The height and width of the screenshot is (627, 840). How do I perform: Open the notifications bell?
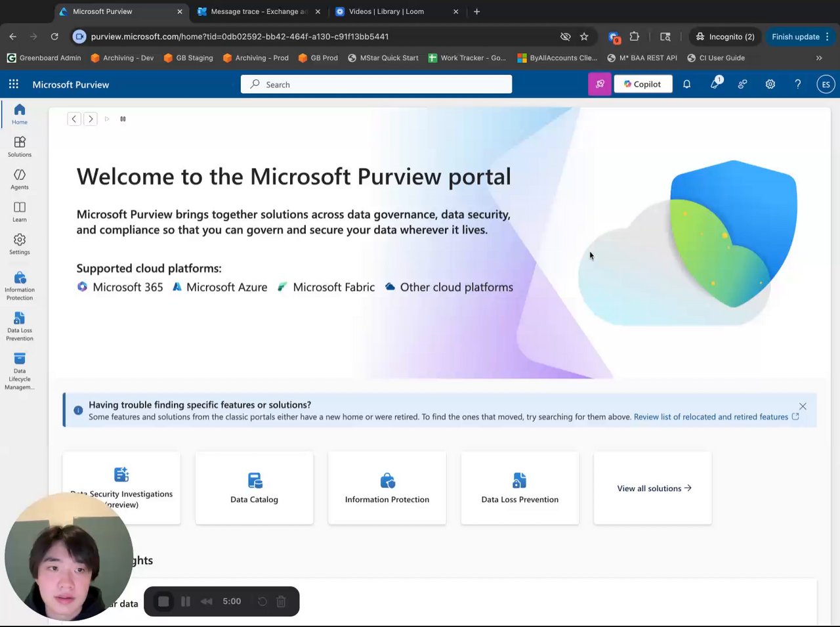click(686, 84)
